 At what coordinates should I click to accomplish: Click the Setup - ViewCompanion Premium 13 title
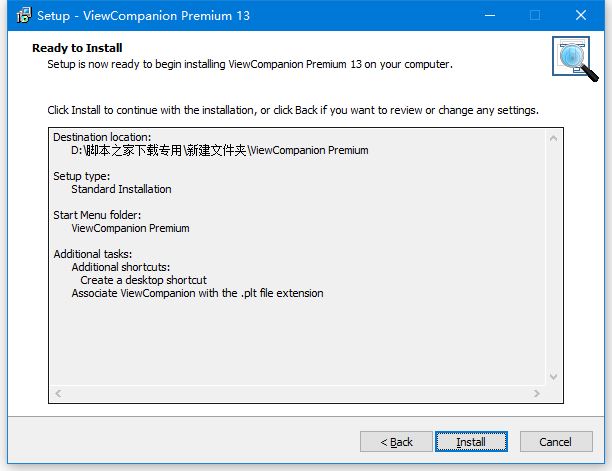pos(143,16)
